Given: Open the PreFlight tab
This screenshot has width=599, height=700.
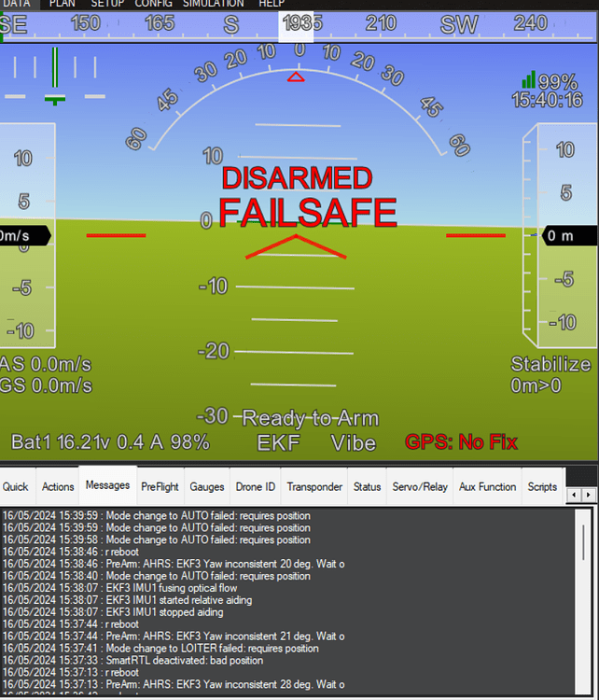Looking at the screenshot, I should [160, 486].
